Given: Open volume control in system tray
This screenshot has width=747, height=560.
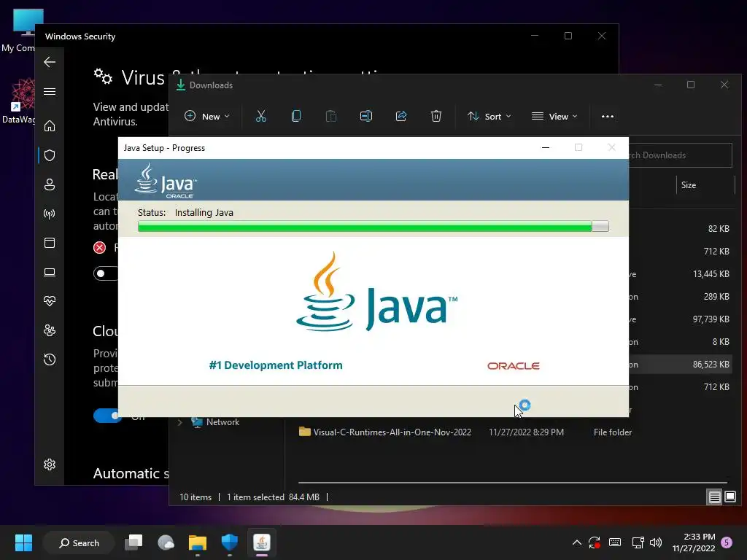Looking at the screenshot, I should [656, 542].
